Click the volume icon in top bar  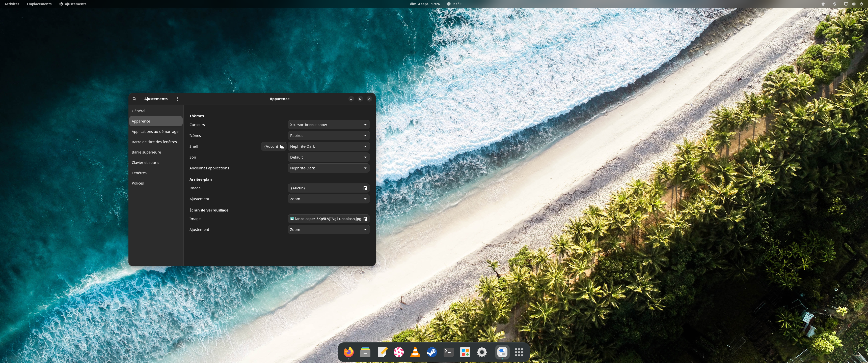[x=854, y=4]
